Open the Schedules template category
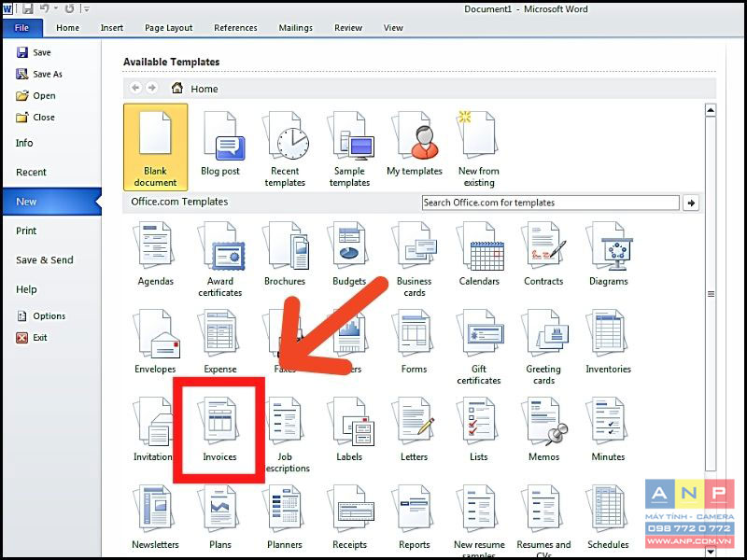 [609, 518]
